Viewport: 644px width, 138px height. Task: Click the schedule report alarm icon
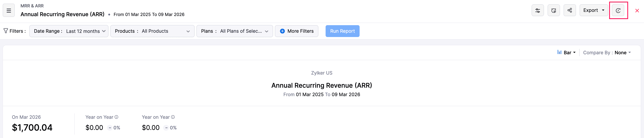pyautogui.click(x=554, y=10)
